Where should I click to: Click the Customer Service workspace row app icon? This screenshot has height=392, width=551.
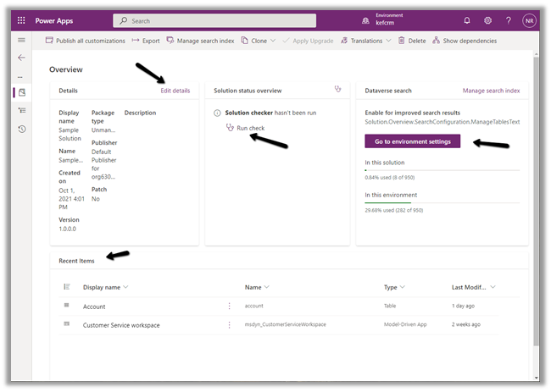point(66,323)
